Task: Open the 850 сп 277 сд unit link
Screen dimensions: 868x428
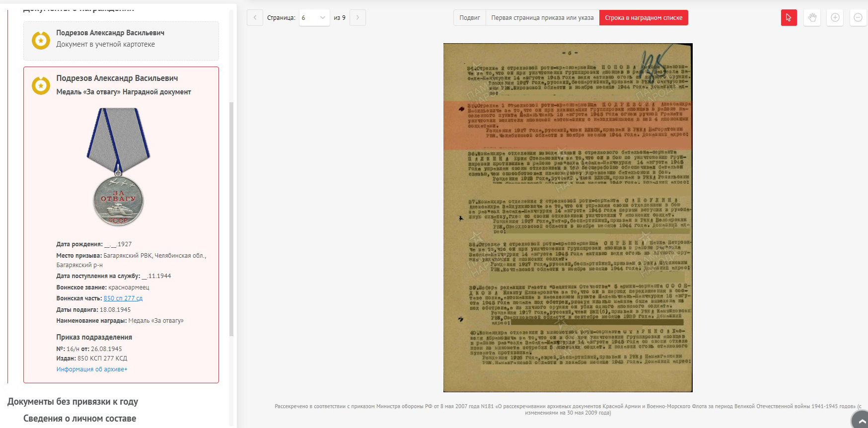Action: tap(123, 298)
